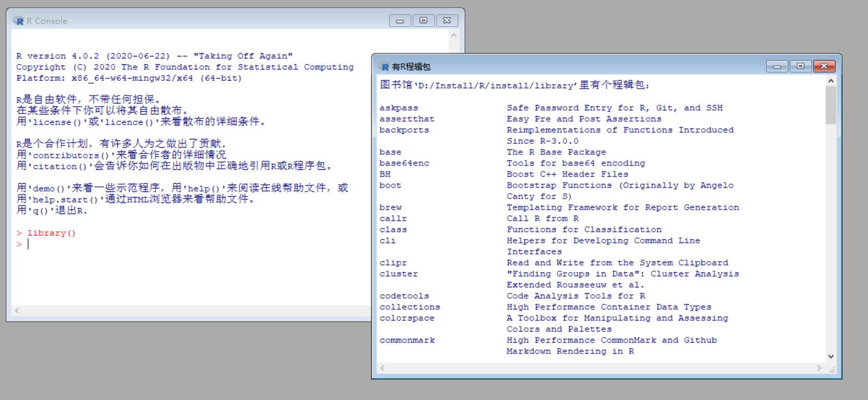Screen dimensions: 868x400
Task: Click up arrow of R Console scrollbar
Action: (454, 35)
